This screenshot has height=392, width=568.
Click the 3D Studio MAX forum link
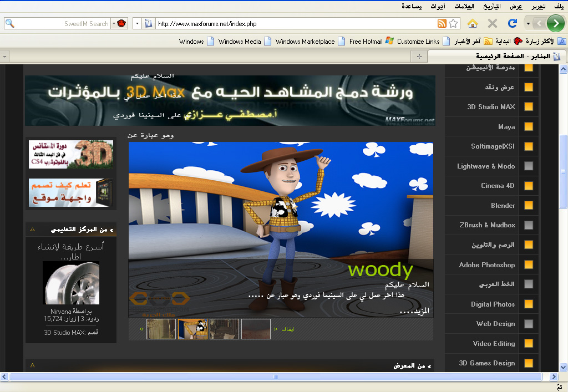click(x=491, y=107)
